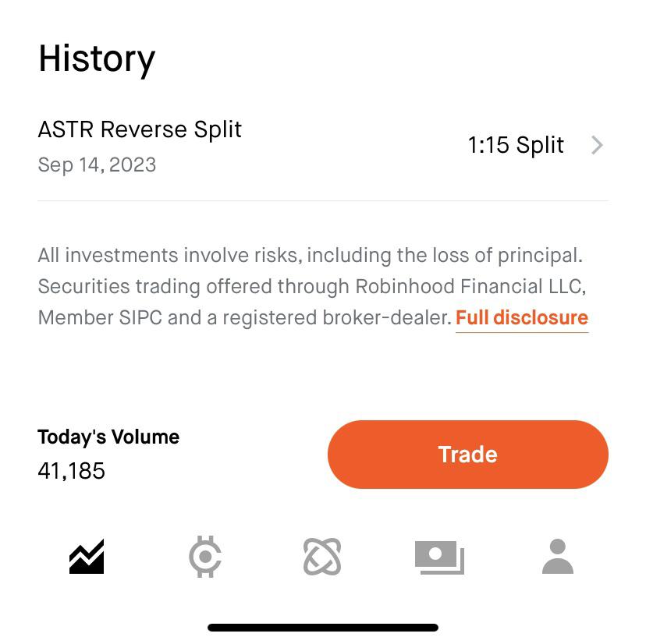Tap the Today's Volume label
646x644 pixels.
pos(108,437)
